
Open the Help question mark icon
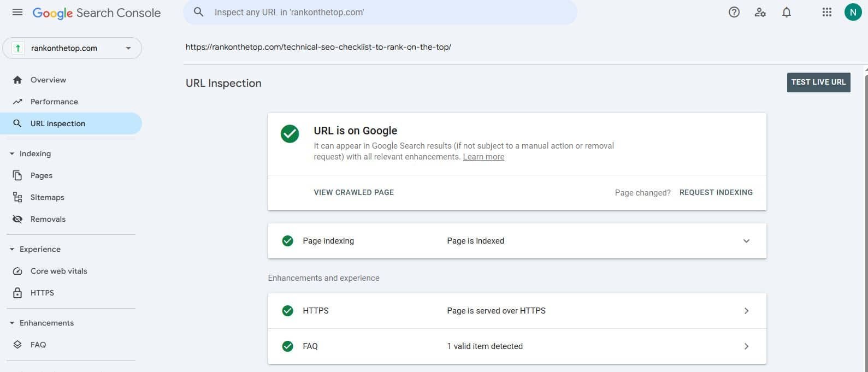(x=734, y=12)
